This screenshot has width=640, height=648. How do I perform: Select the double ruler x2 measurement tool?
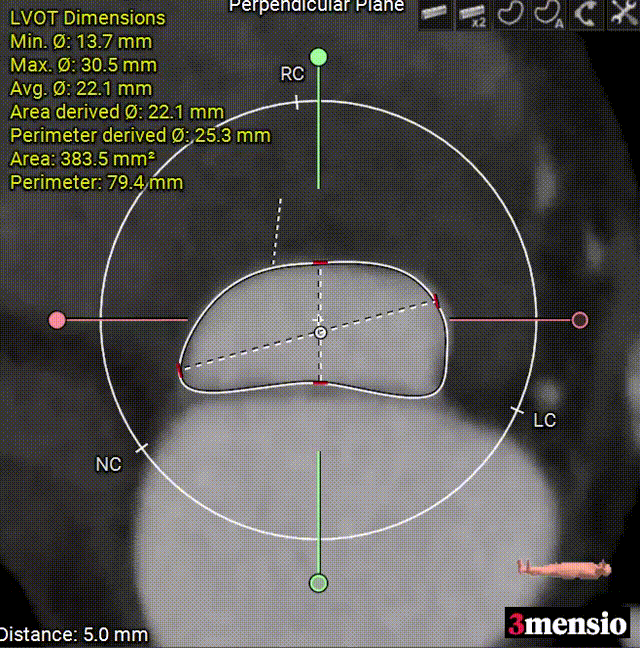472,12
